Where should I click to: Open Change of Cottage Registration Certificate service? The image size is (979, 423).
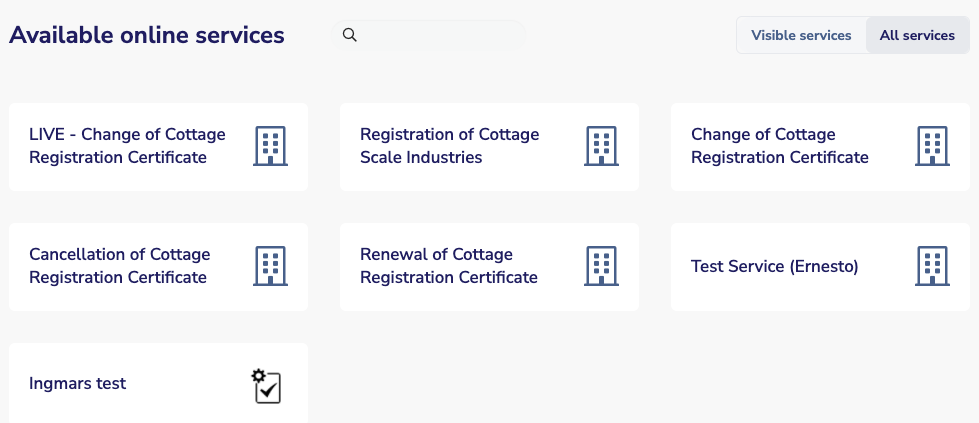pyautogui.click(x=820, y=147)
